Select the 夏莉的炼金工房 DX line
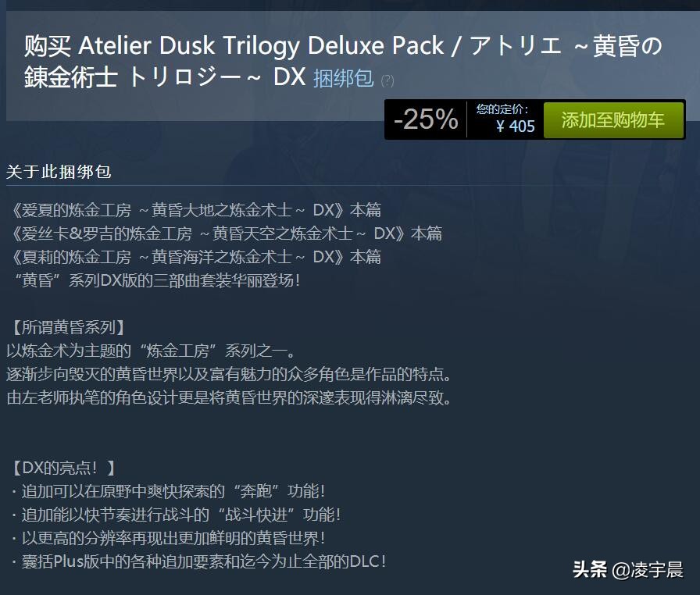This screenshot has height=595, width=700. (195, 258)
